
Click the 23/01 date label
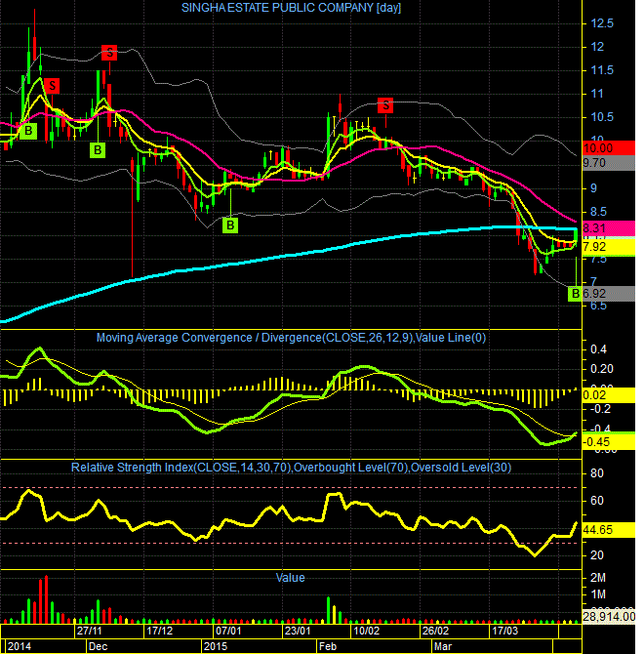coord(298,631)
